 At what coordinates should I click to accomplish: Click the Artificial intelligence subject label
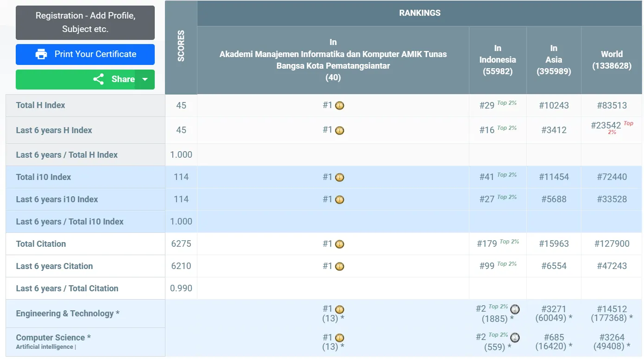tap(44, 347)
